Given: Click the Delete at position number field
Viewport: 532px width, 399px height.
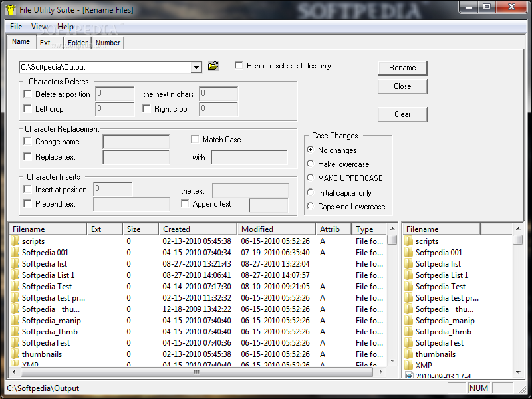Looking at the screenshot, I should (x=115, y=94).
